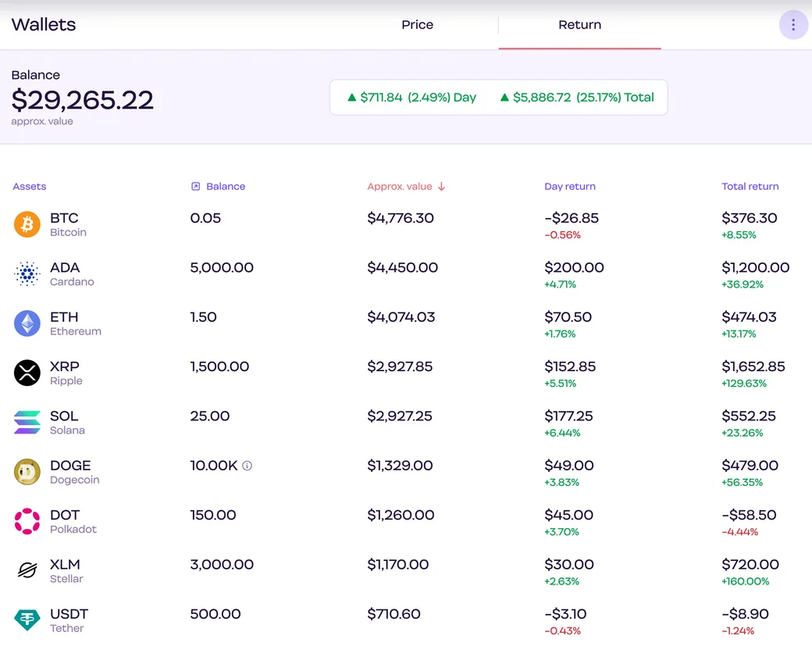
Task: Click the XLM value $1,170.00
Action: click(398, 565)
